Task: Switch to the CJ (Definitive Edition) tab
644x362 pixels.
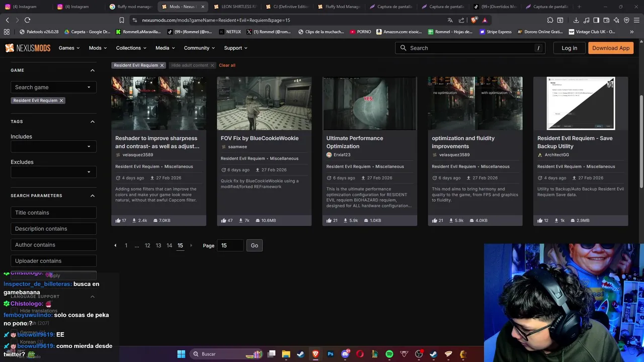Action: point(286,7)
